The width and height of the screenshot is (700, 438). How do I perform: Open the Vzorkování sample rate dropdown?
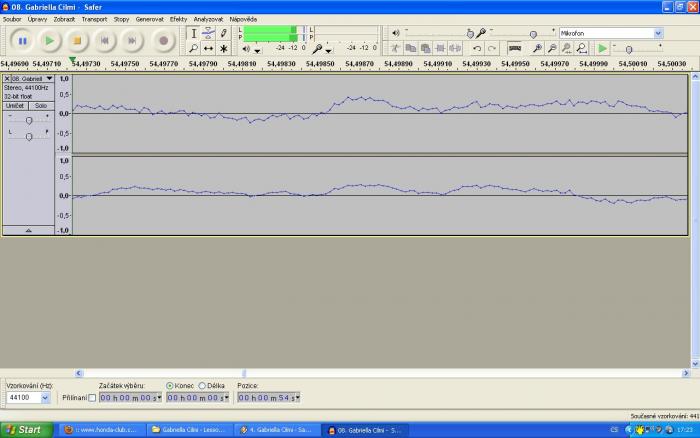[43, 398]
